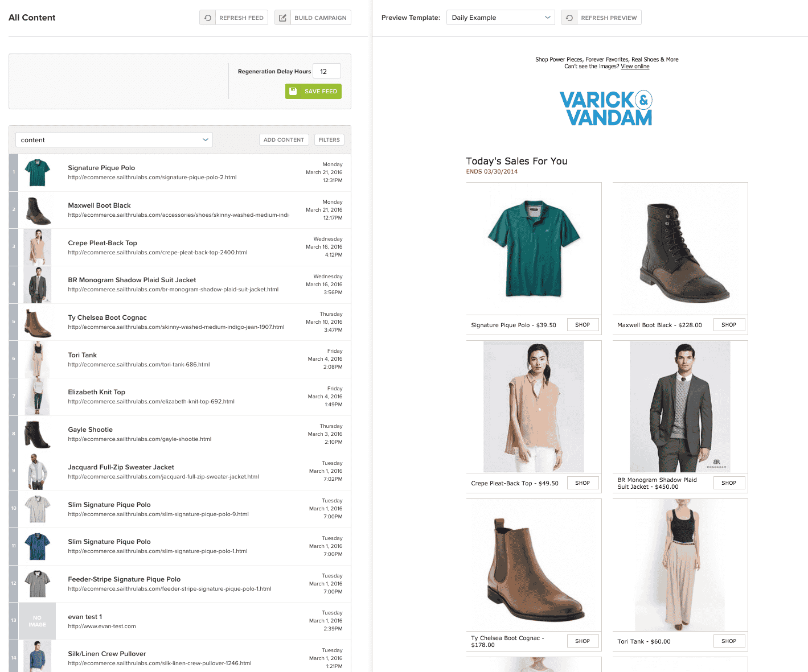Click Ty Chelsea Boot Cognac list title
This screenshot has height=672, width=808.
click(107, 318)
